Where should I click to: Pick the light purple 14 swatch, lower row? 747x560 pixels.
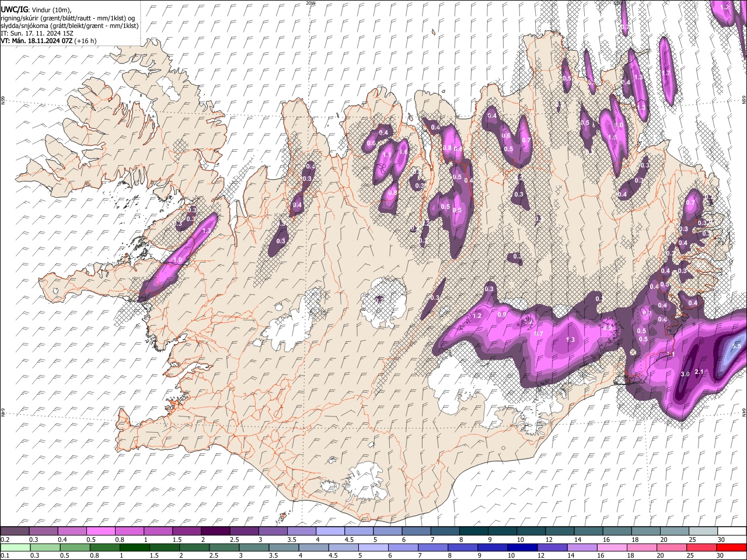(x=582, y=548)
